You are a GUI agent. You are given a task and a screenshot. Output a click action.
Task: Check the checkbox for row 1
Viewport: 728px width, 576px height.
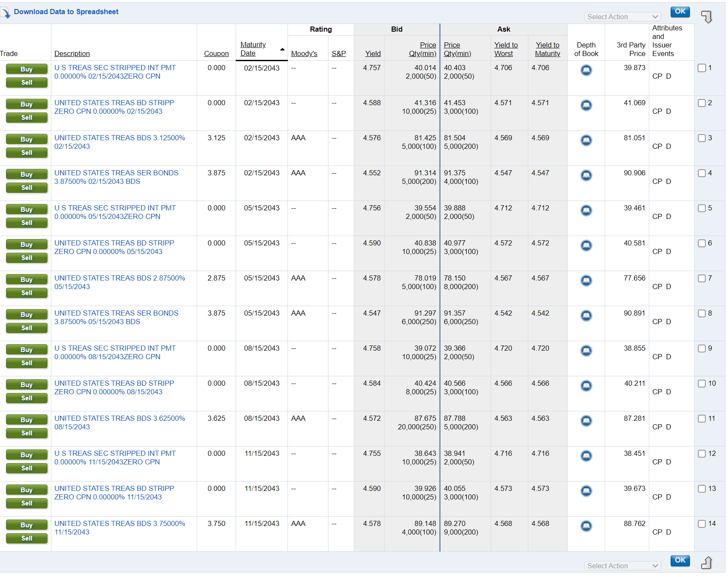tap(702, 68)
